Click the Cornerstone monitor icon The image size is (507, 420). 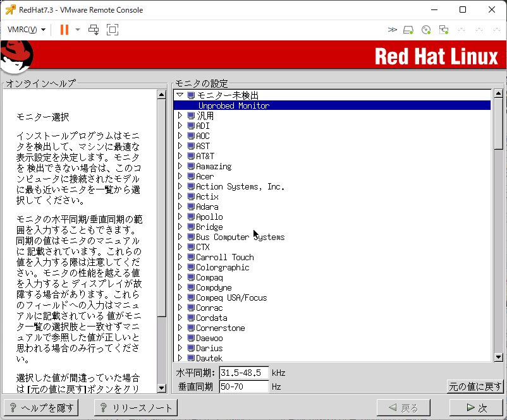[x=191, y=328]
